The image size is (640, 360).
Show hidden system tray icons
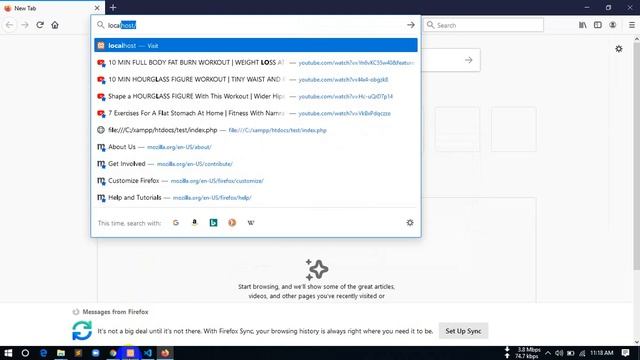548,353
